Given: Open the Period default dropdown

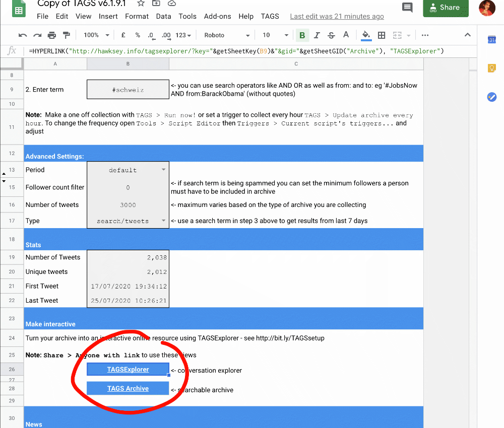Looking at the screenshot, I should point(164,170).
